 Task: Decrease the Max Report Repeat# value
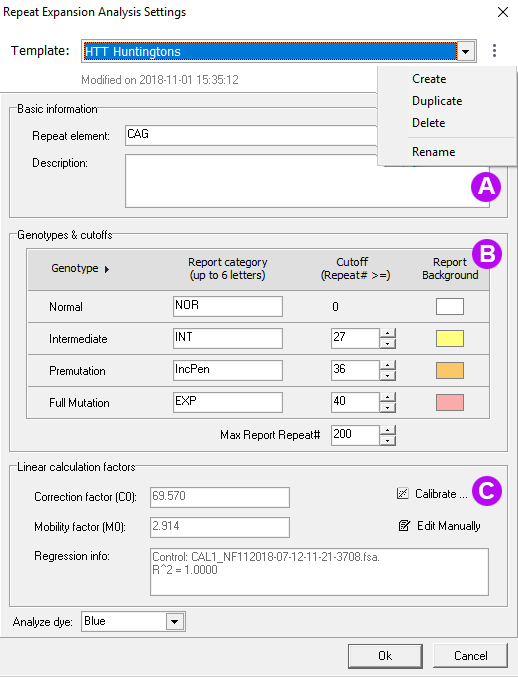click(x=388, y=440)
